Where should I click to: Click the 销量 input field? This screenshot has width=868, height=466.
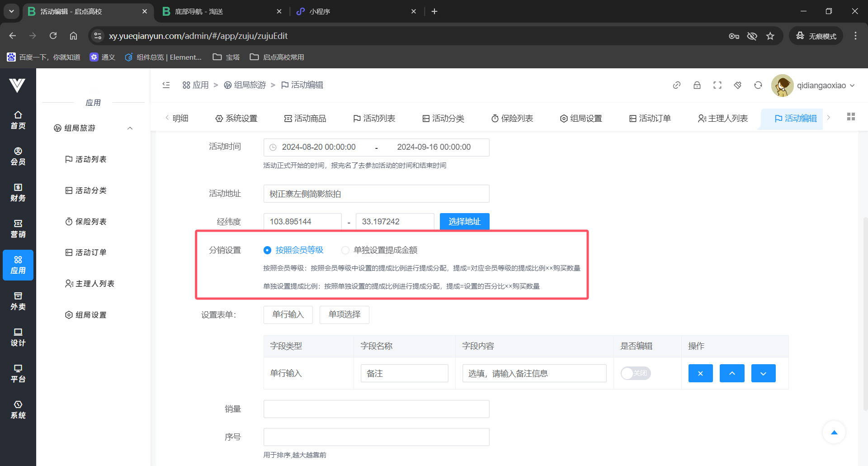pos(376,409)
